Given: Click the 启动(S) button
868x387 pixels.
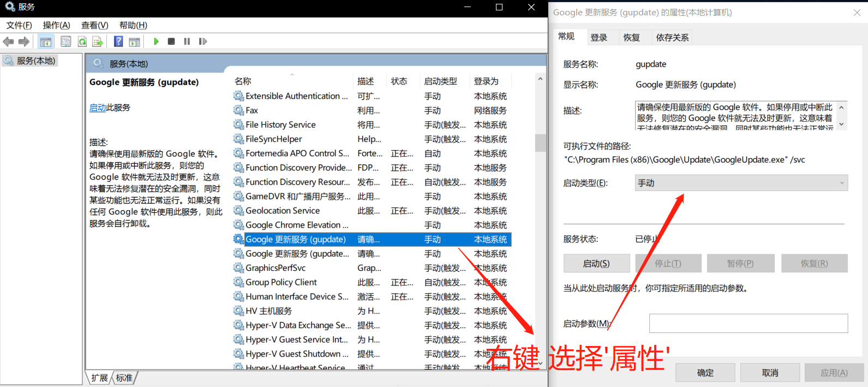Looking at the screenshot, I should (596, 264).
